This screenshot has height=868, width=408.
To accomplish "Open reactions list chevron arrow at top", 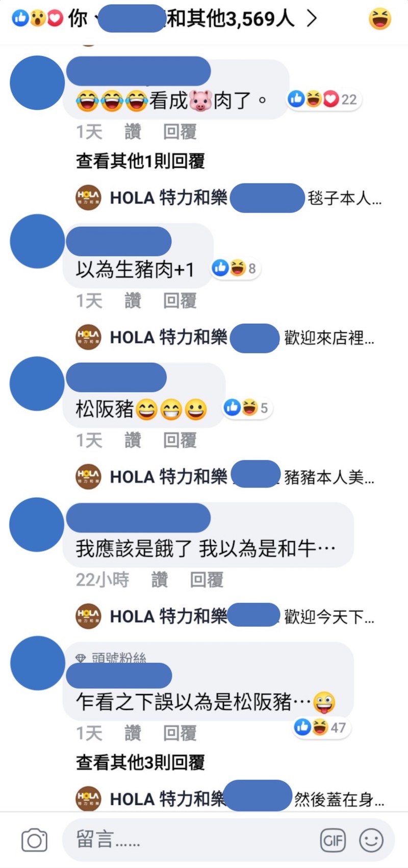I will (x=312, y=19).
